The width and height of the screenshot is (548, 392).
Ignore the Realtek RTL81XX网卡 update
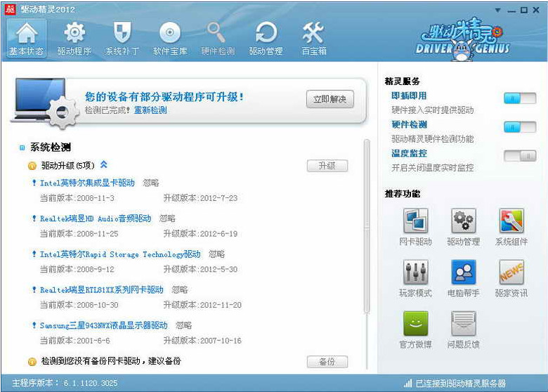180,290
